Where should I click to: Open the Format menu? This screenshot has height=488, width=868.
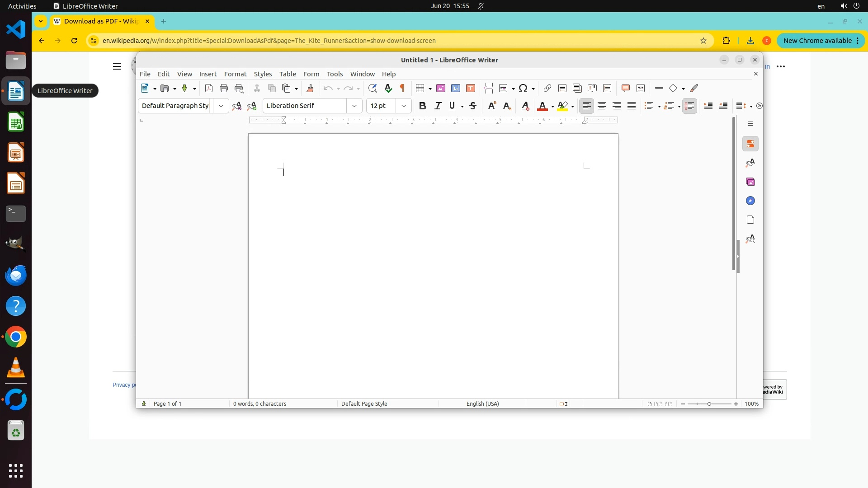tap(235, 74)
